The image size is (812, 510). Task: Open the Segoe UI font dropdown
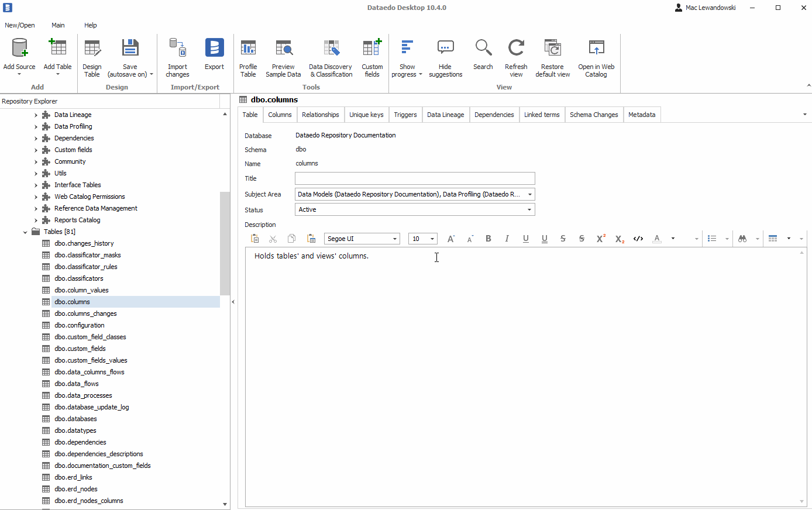(395, 239)
